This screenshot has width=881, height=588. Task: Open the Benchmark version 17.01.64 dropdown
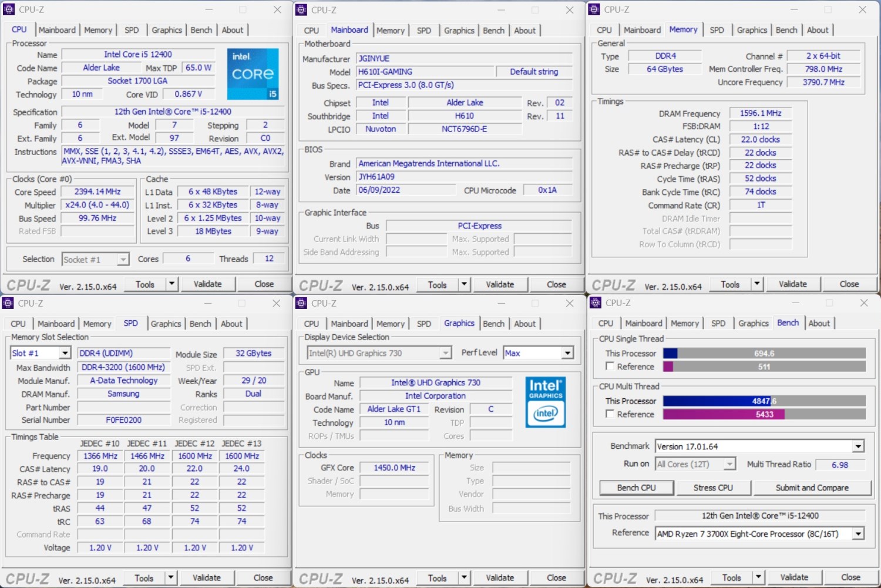[858, 446]
